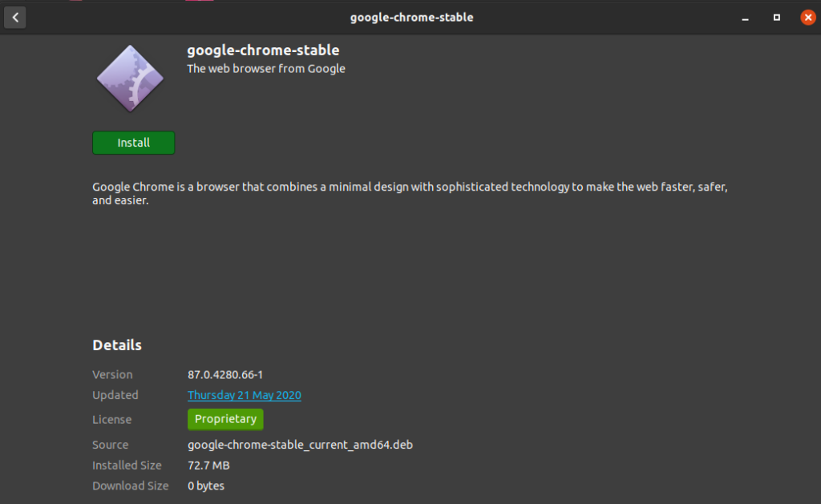Click the title bar text google-chrome-stable

click(x=411, y=17)
